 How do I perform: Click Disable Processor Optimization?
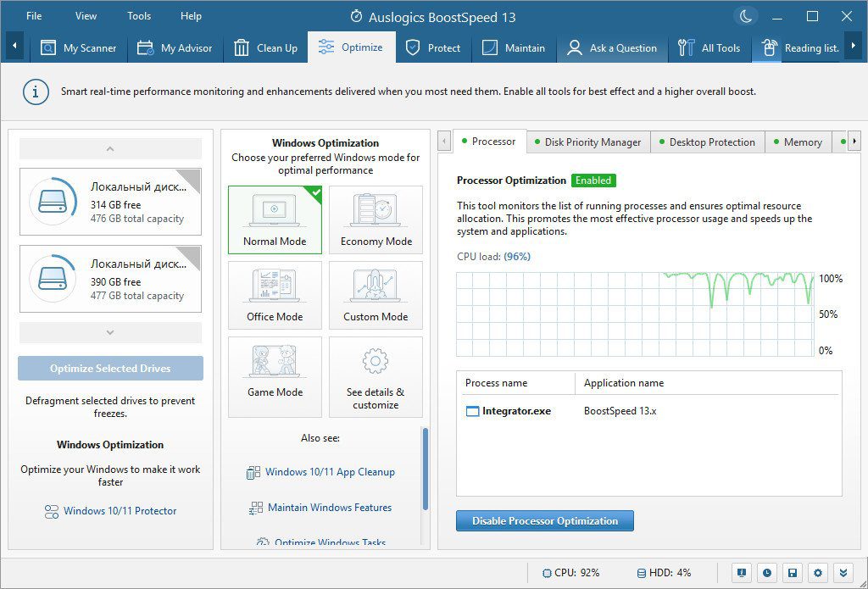pyautogui.click(x=544, y=520)
